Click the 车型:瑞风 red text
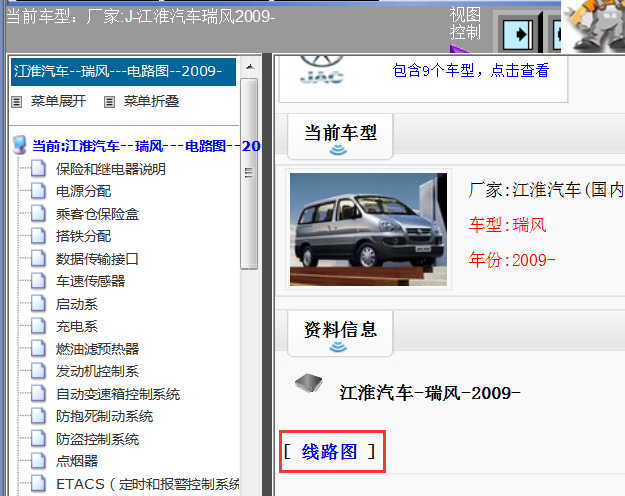The height and width of the screenshot is (496, 625). pyautogui.click(x=507, y=226)
